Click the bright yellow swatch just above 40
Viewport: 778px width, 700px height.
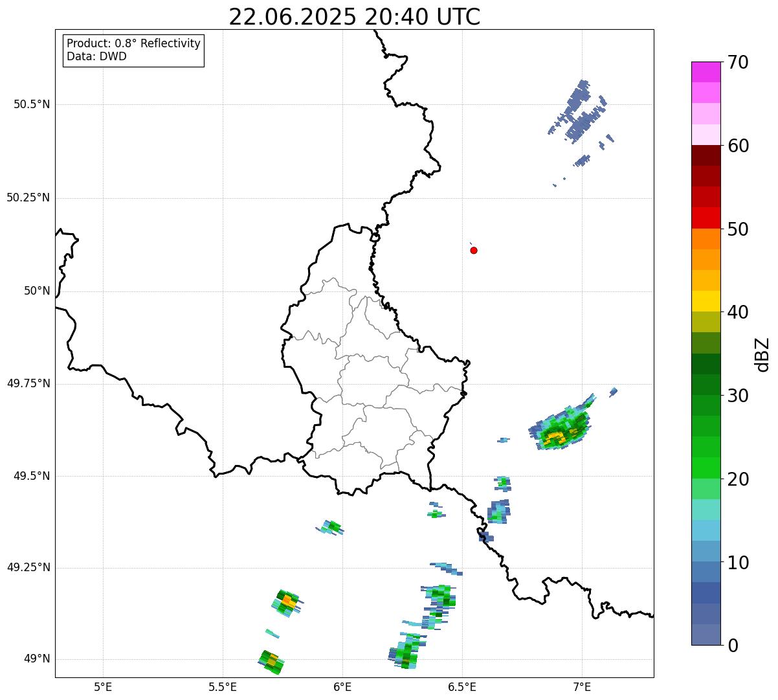[x=706, y=301]
